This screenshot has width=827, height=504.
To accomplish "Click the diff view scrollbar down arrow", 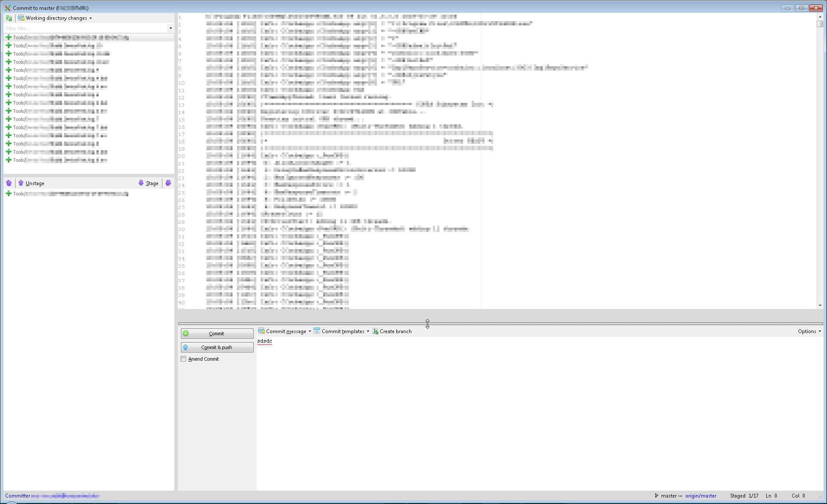I will pos(820,305).
